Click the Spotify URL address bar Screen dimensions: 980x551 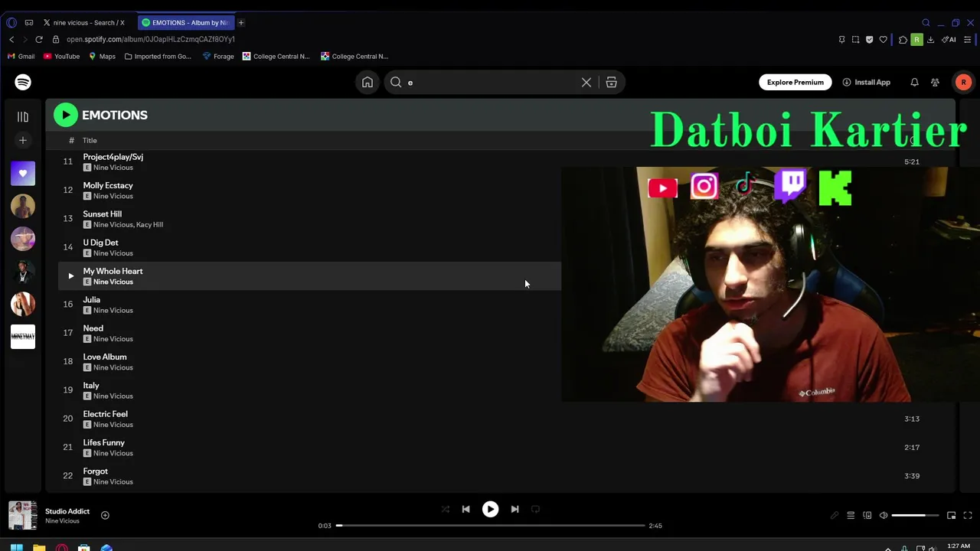150,39
